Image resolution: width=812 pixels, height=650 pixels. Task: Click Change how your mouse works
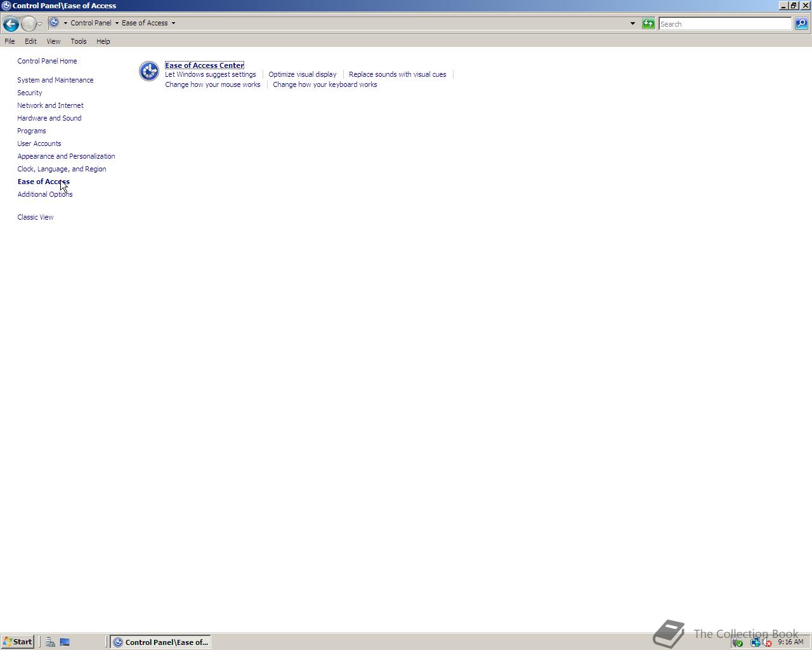[213, 84]
